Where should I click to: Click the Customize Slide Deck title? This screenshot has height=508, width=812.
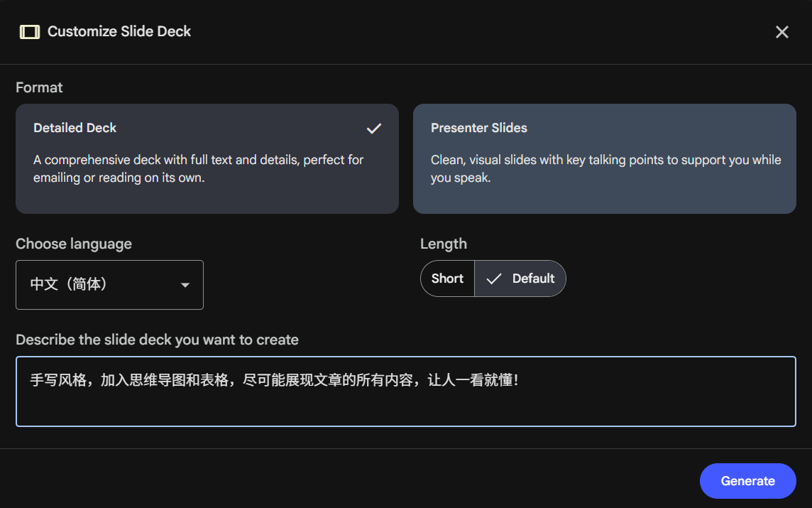119,32
